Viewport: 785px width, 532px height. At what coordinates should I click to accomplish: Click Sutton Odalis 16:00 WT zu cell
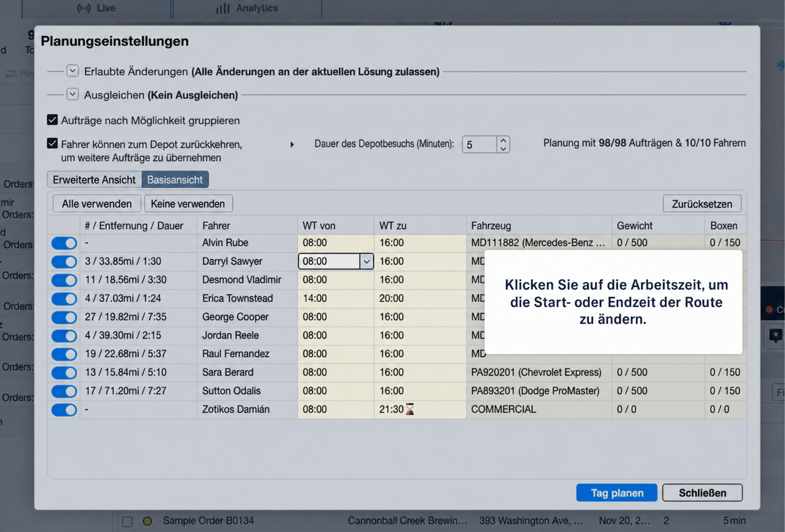pyautogui.click(x=420, y=391)
